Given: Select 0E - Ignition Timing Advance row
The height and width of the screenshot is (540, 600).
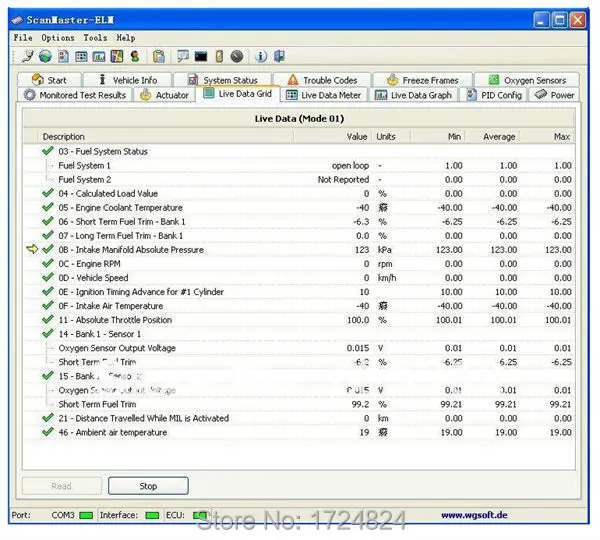Looking at the screenshot, I should pos(298,292).
